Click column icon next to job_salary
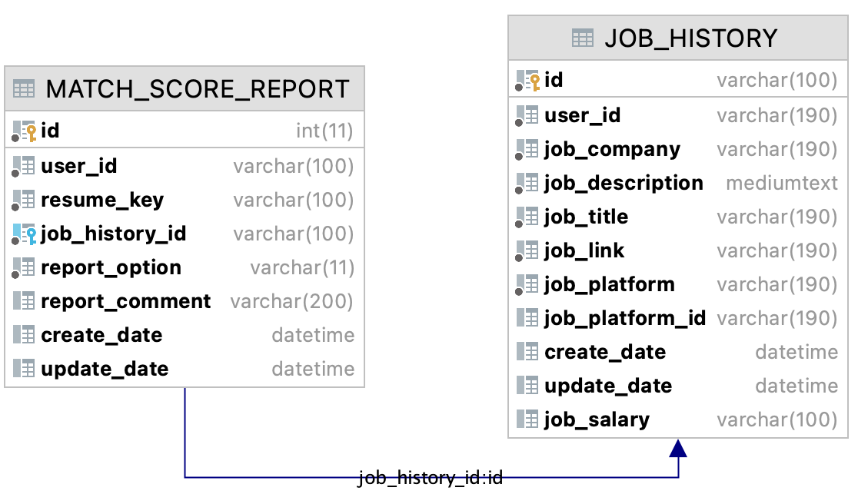The image size is (858, 504). point(527,419)
